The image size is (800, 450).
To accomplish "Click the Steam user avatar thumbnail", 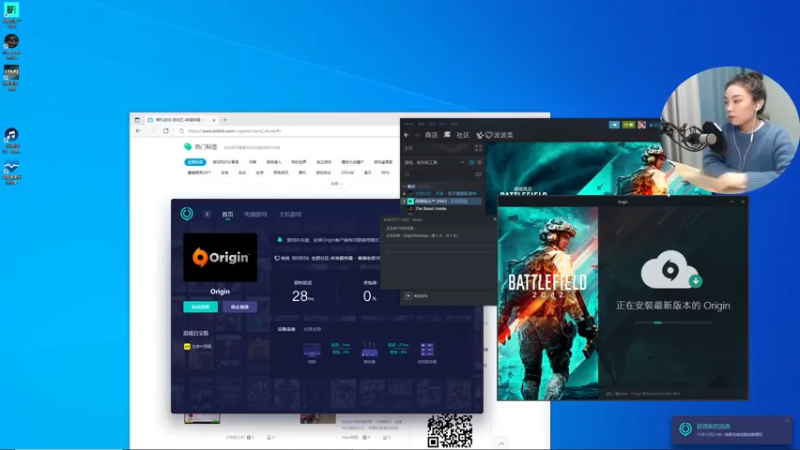I will [x=641, y=124].
